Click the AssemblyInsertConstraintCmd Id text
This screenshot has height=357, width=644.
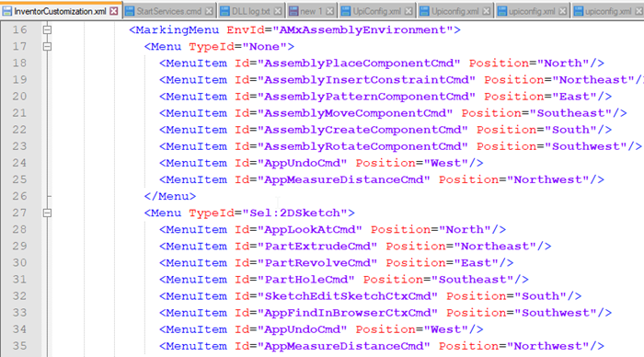366,80
